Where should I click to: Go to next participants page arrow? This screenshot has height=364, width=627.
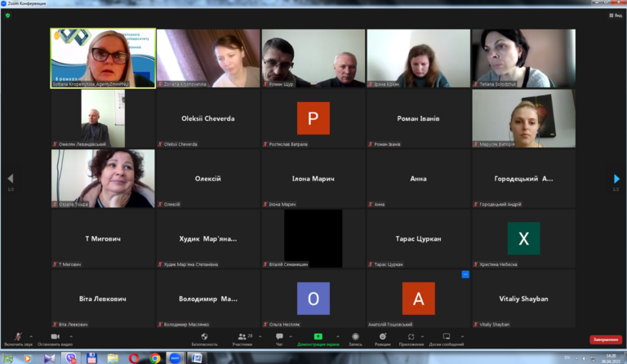[616, 179]
